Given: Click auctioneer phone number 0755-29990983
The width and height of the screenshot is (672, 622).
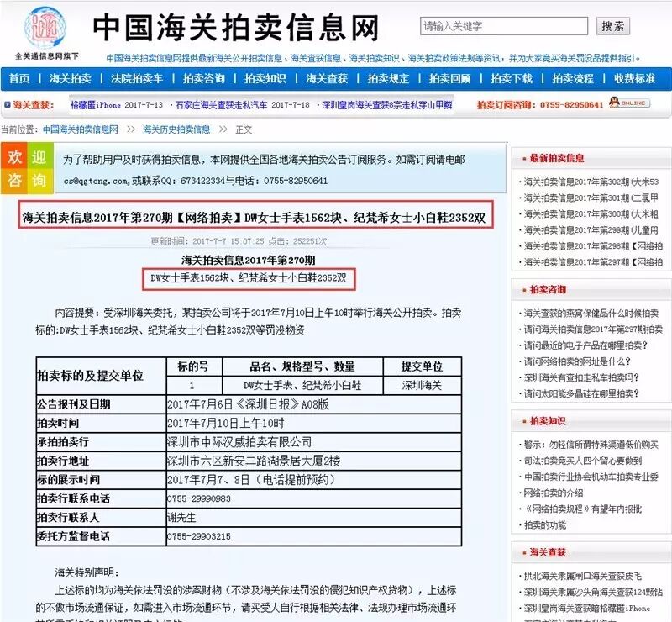Looking at the screenshot, I should pyautogui.click(x=199, y=499).
